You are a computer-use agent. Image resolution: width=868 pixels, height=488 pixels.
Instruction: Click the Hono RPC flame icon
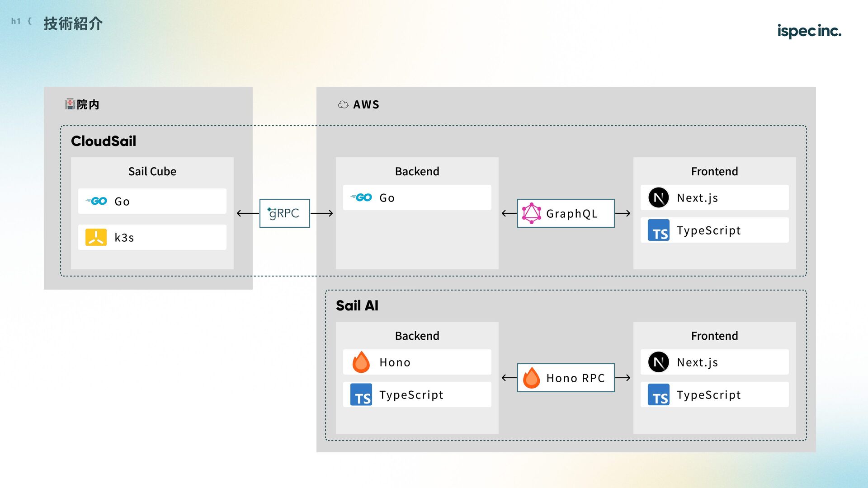pyautogui.click(x=531, y=378)
